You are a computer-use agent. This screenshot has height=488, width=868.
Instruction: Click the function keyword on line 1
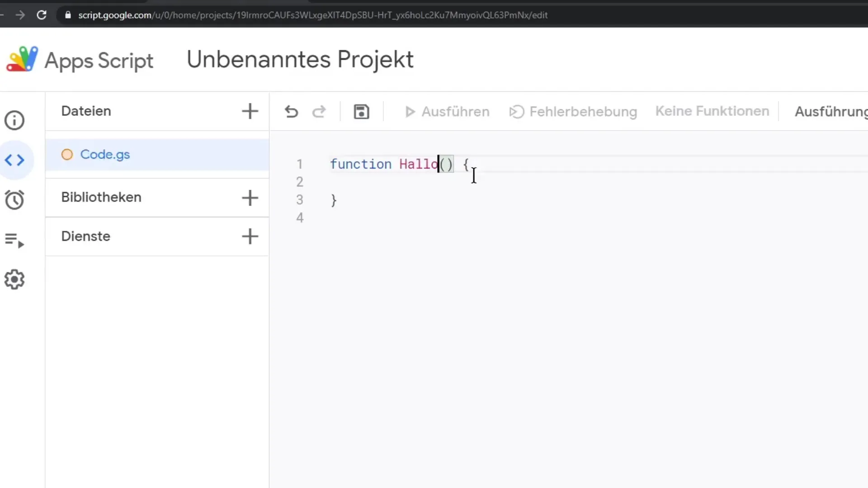click(x=361, y=164)
